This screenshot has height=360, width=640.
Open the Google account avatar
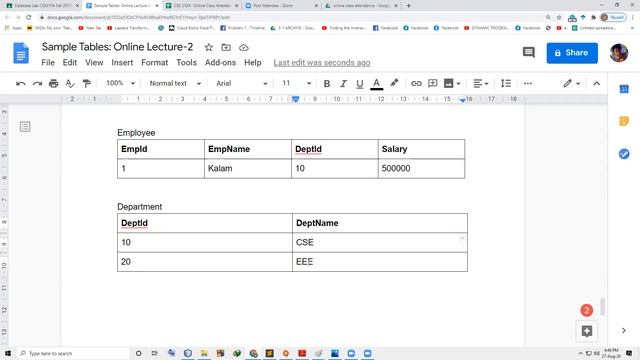pos(619,53)
